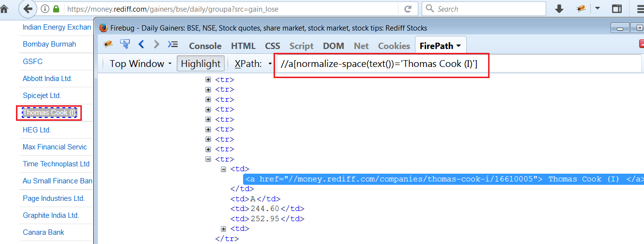The image size is (644, 244).
Task: Toggle the browser sidebar icon
Action: [x=616, y=9]
